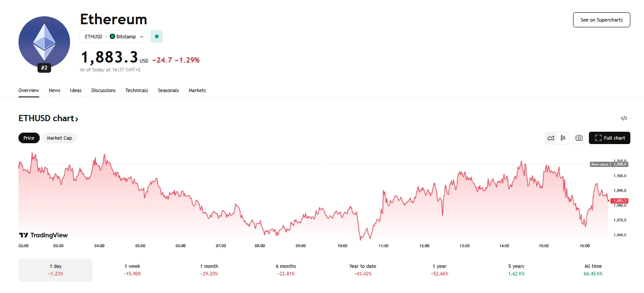Select the line chart style icon
The height and width of the screenshot is (293, 644).
pyautogui.click(x=551, y=138)
